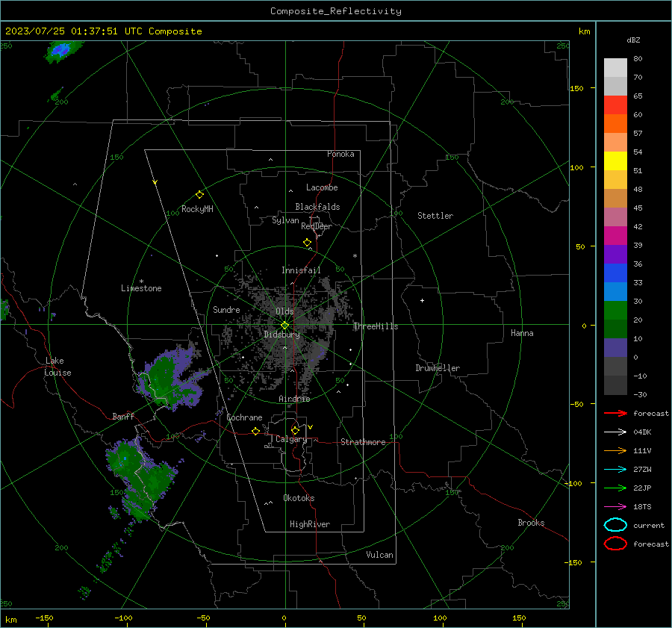Click the cyan current ellipse legend icon
This screenshot has width=672, height=628.
pos(615,525)
